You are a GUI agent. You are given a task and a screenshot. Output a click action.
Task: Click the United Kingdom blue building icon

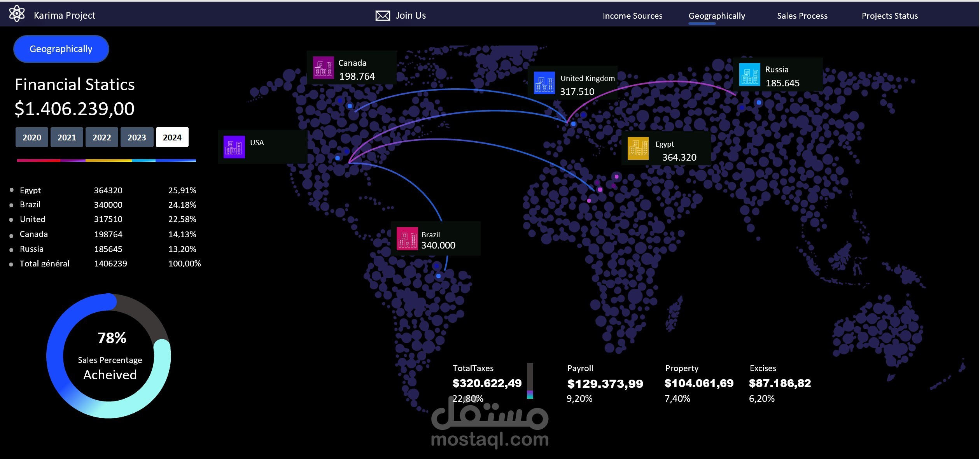point(544,83)
